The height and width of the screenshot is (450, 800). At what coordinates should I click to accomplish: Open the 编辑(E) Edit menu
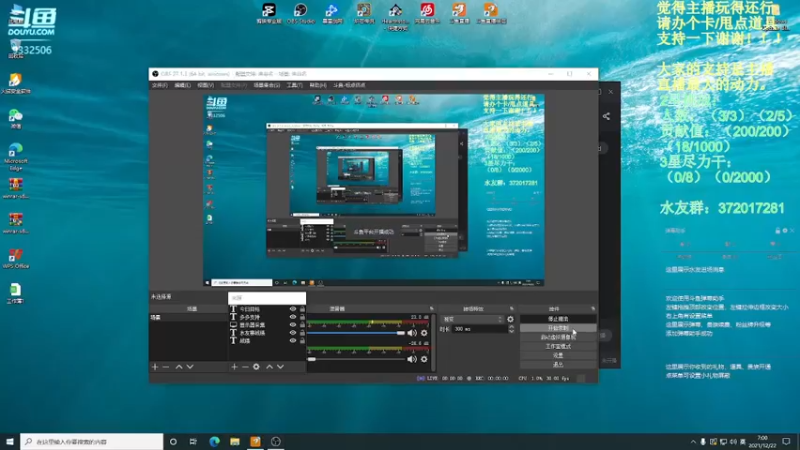[x=183, y=85]
